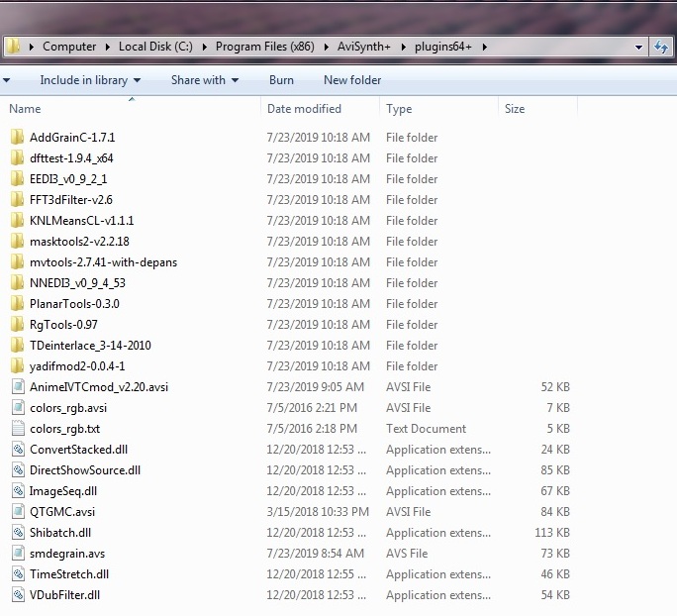Click the masktools2-v2.2.18 folder icon
This screenshot has height=616, width=677.
click(17, 241)
